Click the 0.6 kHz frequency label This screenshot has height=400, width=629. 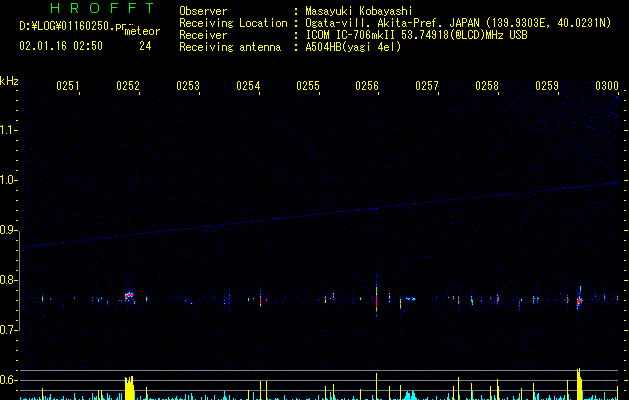[x=8, y=380]
